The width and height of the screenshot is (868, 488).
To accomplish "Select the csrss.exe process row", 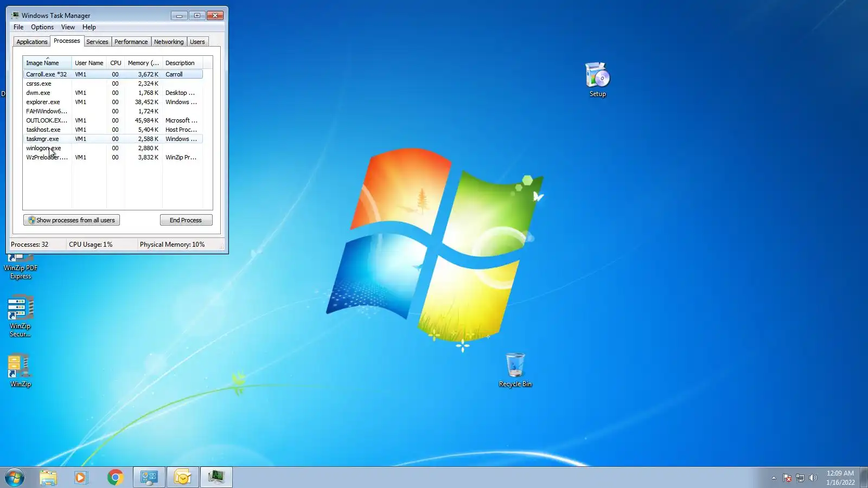I will [113, 84].
